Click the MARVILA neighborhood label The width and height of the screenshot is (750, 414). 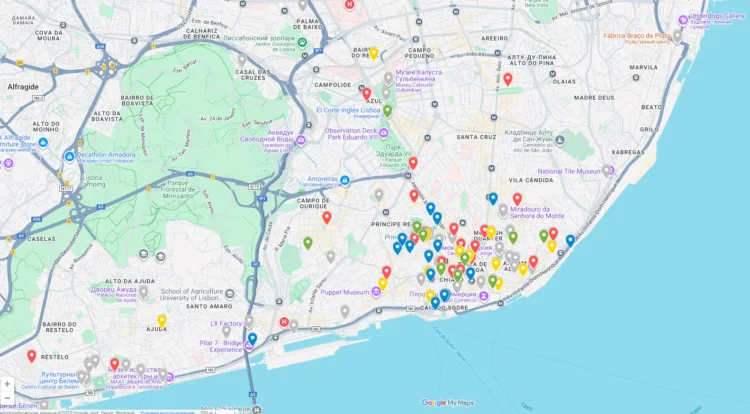click(643, 67)
